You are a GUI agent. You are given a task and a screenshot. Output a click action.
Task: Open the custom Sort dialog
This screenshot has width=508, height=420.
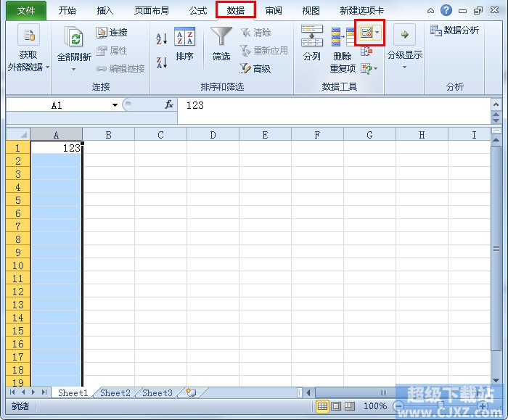184,44
